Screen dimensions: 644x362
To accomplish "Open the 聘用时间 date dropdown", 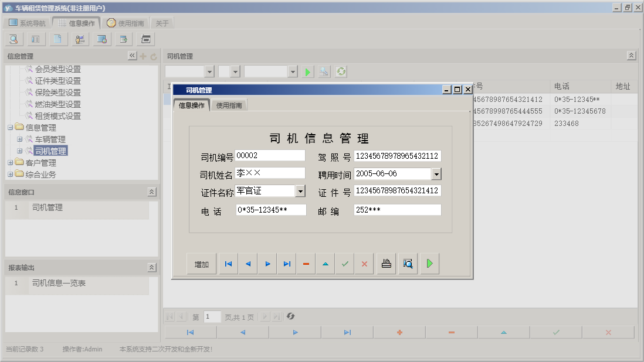I will click(x=436, y=174).
